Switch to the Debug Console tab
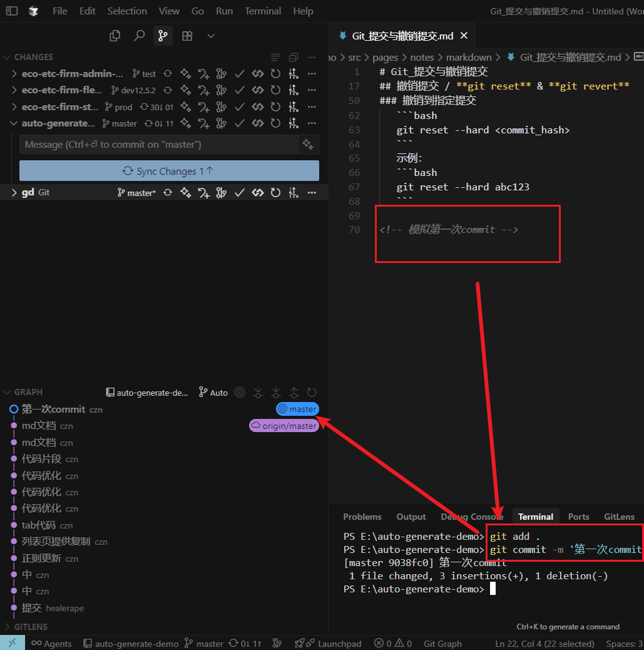 472,517
